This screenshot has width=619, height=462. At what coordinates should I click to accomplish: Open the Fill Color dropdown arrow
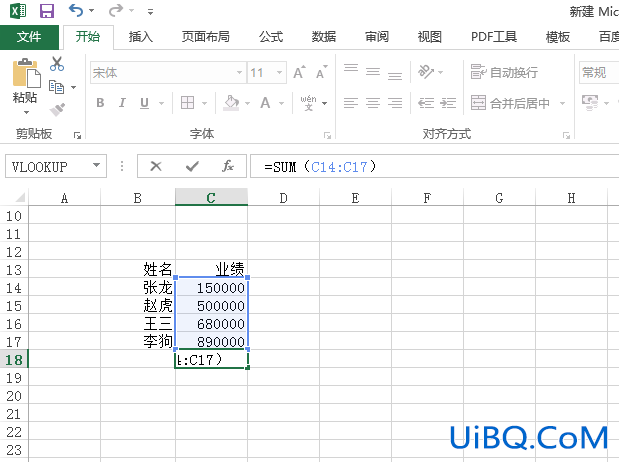[x=248, y=103]
